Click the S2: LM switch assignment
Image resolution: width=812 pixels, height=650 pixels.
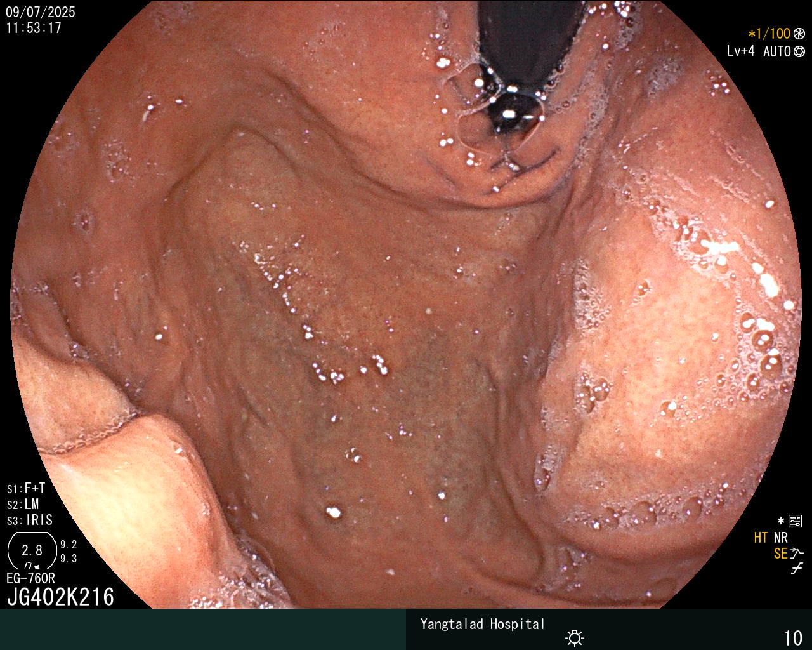[23, 505]
